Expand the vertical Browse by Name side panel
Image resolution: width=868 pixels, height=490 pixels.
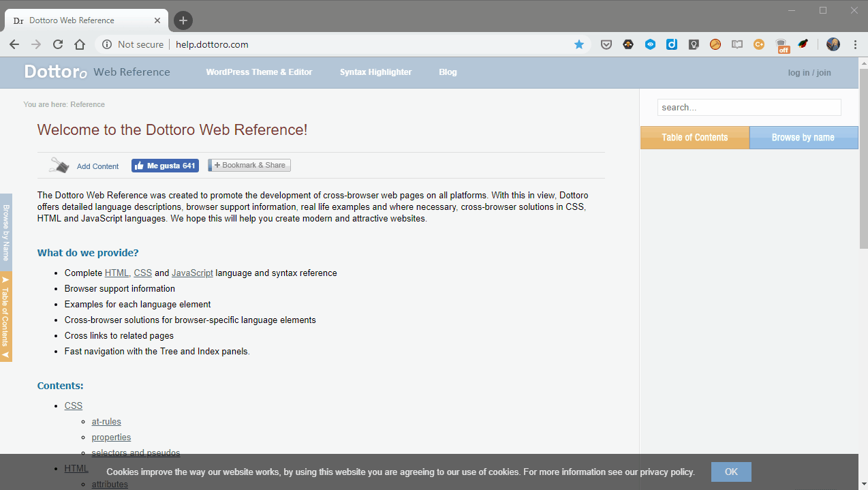click(x=5, y=232)
